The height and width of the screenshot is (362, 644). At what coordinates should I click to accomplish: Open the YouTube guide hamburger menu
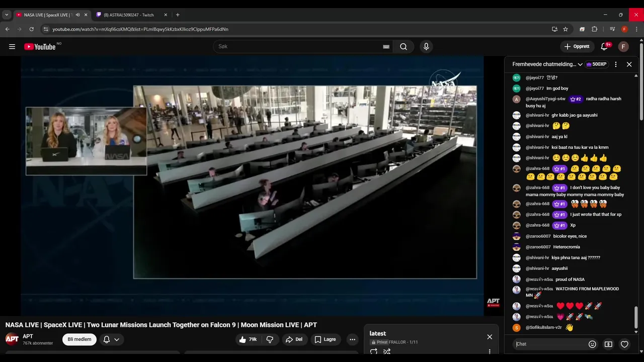tap(12, 47)
